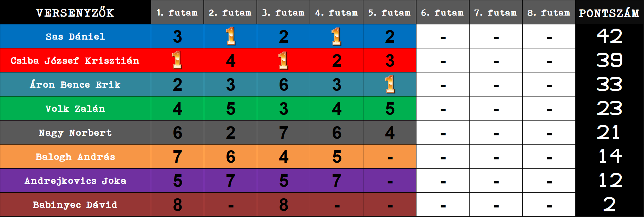Click Sas Dániel's total score 42
This screenshot has width=644, height=217.
coord(609,36)
